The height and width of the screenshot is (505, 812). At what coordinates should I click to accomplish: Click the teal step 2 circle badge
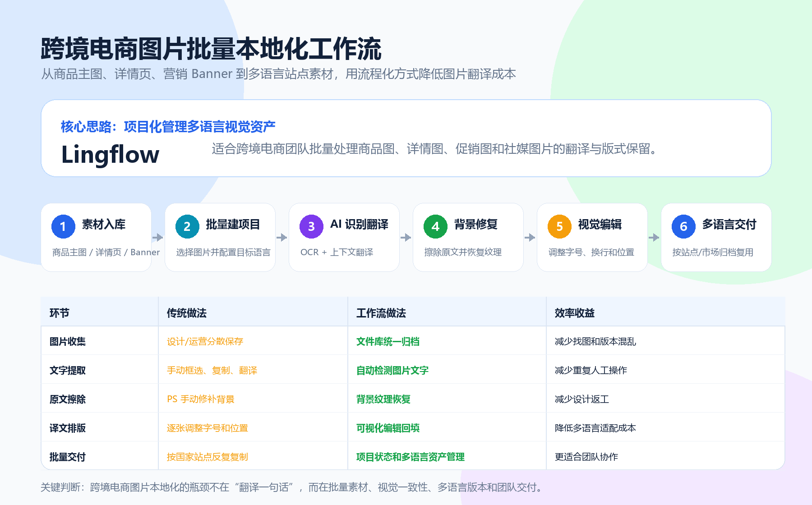[x=187, y=226]
